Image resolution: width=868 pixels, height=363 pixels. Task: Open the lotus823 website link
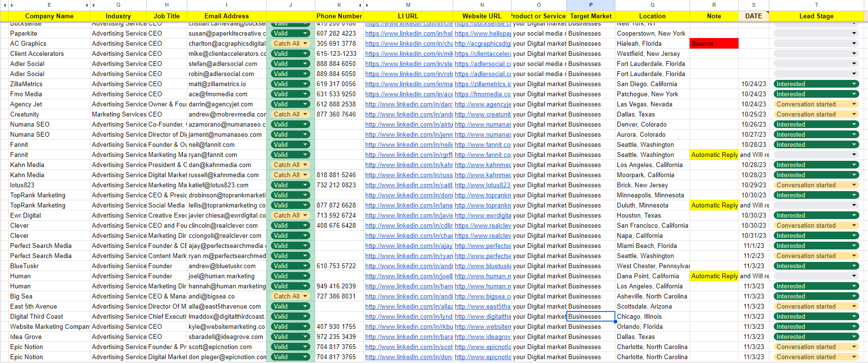(483, 185)
